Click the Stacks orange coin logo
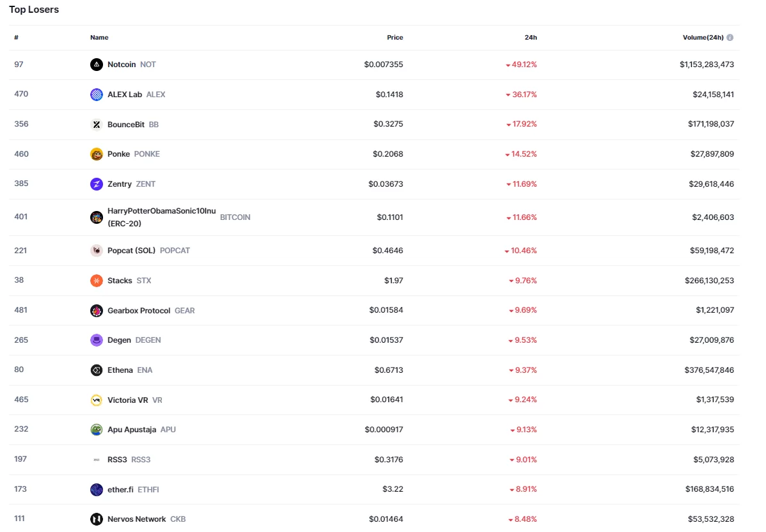This screenshot has width=766, height=532. click(x=96, y=281)
